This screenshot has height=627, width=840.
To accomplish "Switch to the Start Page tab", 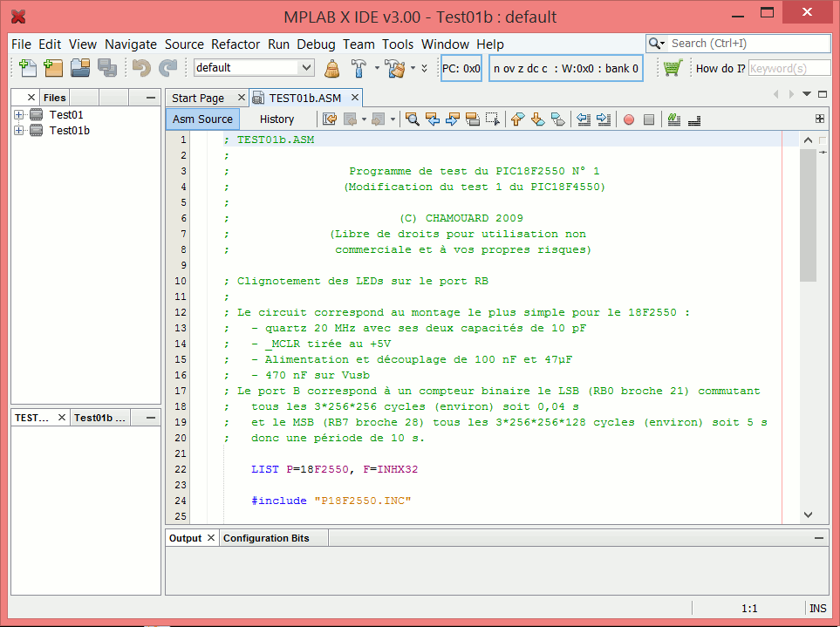I will [198, 98].
